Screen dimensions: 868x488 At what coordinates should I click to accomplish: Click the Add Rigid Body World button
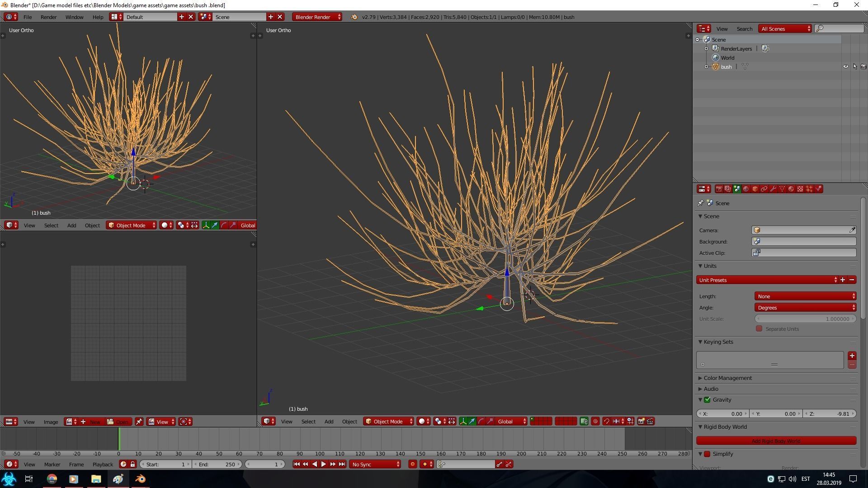tap(776, 441)
